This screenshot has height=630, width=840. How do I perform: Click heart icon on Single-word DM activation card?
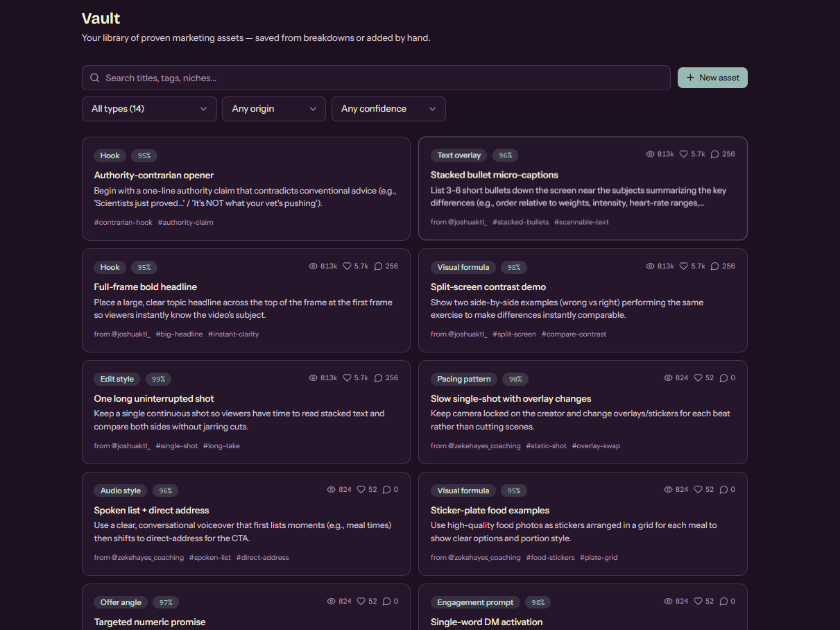pyautogui.click(x=698, y=602)
